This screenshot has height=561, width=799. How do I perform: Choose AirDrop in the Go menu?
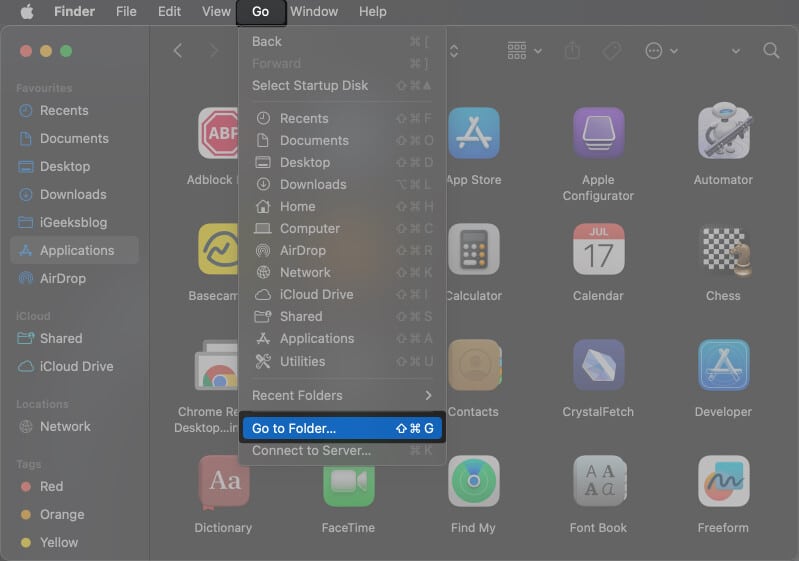click(342, 251)
